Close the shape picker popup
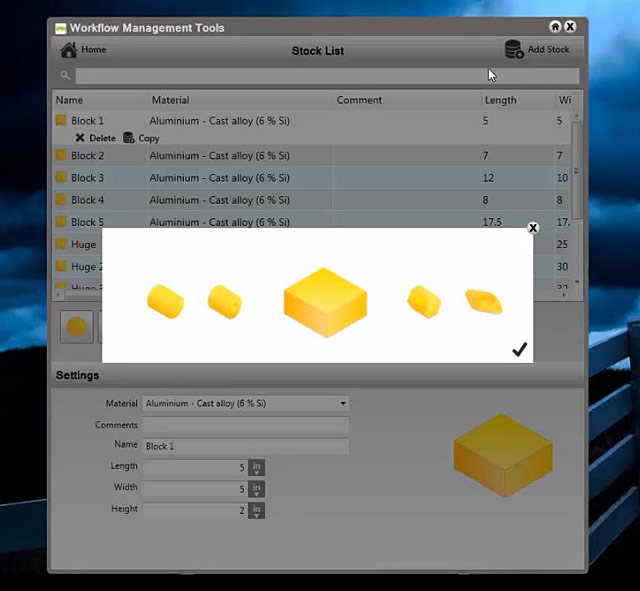Image resolution: width=640 pixels, height=591 pixels. [533, 228]
